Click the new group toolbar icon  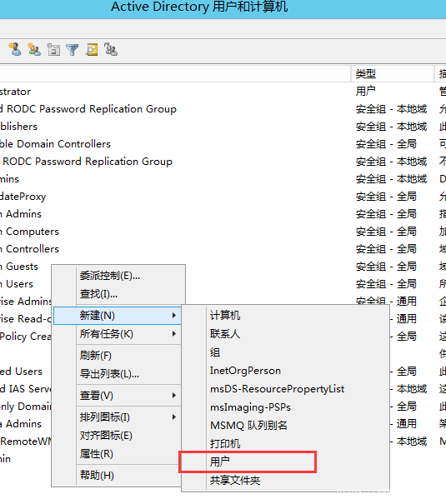pos(34,49)
